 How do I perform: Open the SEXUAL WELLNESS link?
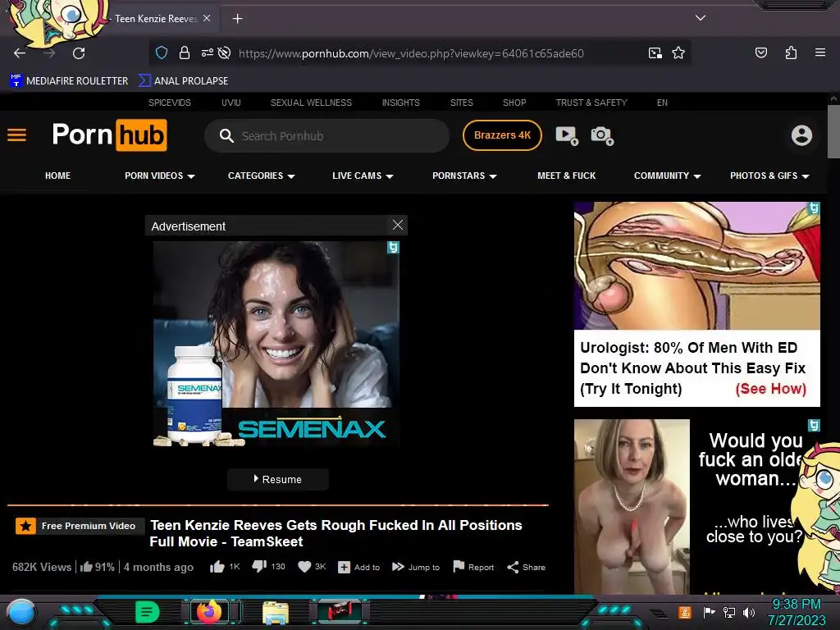click(x=311, y=103)
